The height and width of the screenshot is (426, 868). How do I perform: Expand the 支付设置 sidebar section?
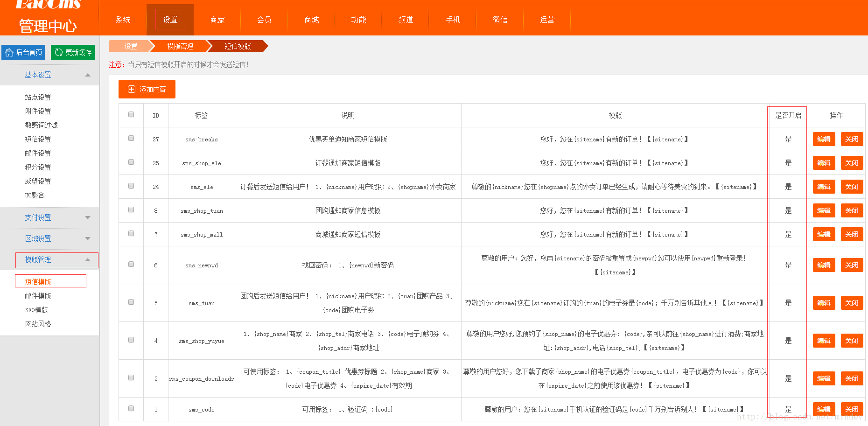click(x=49, y=217)
